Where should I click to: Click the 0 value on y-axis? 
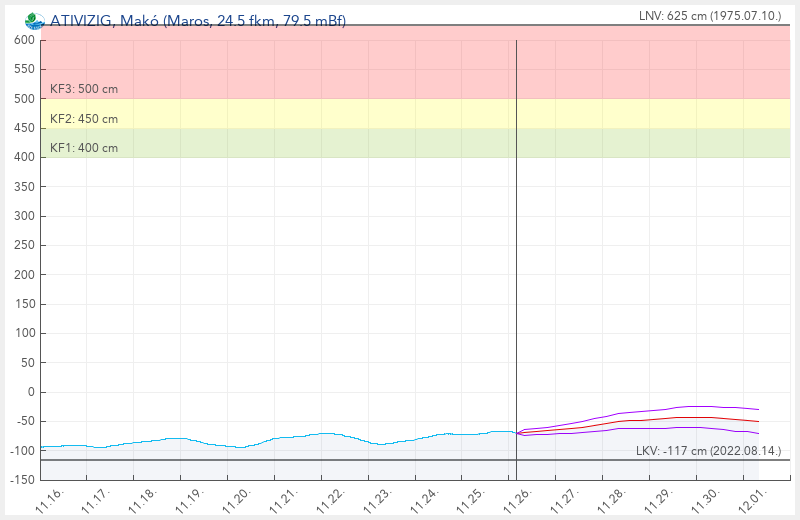tap(30, 392)
